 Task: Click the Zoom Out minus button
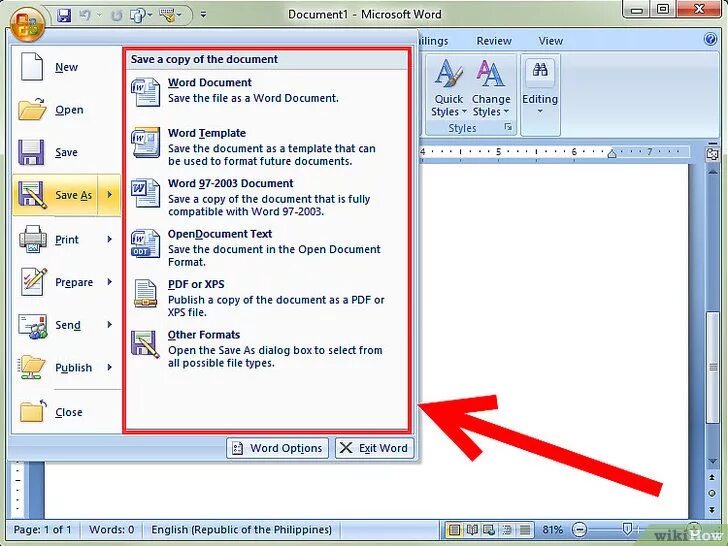coord(579,530)
